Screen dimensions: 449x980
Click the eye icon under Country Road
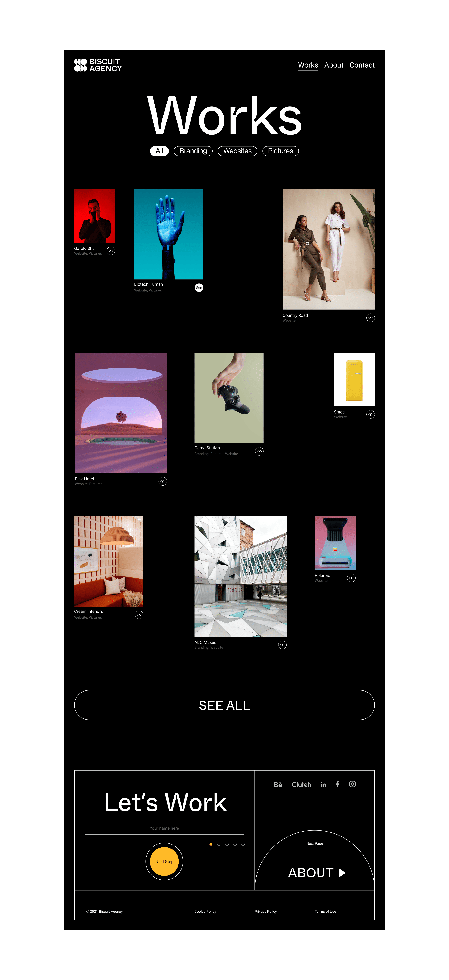(x=371, y=318)
